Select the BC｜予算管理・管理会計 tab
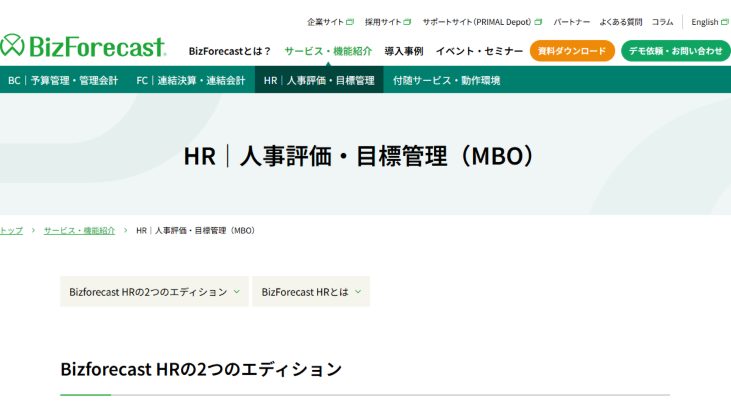Image resolution: width=731 pixels, height=411 pixels. pos(63,80)
